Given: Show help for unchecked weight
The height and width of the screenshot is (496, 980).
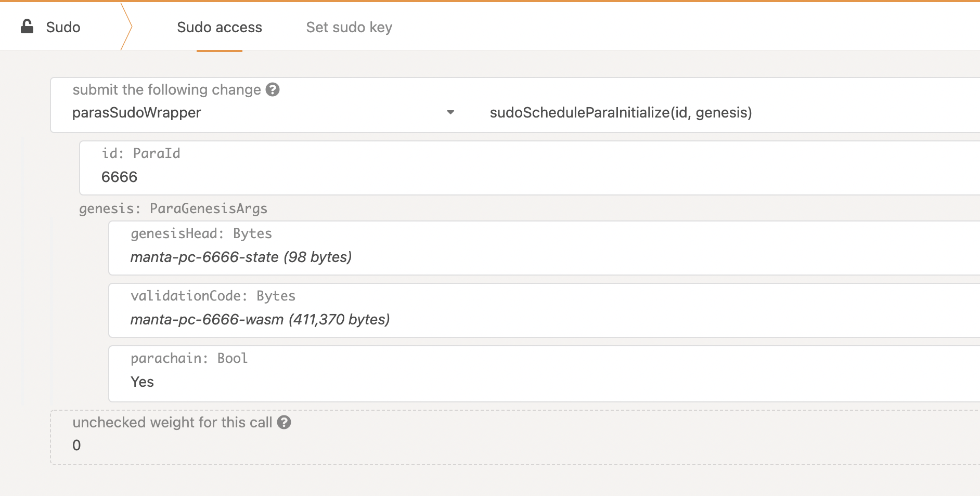Looking at the screenshot, I should click(284, 422).
